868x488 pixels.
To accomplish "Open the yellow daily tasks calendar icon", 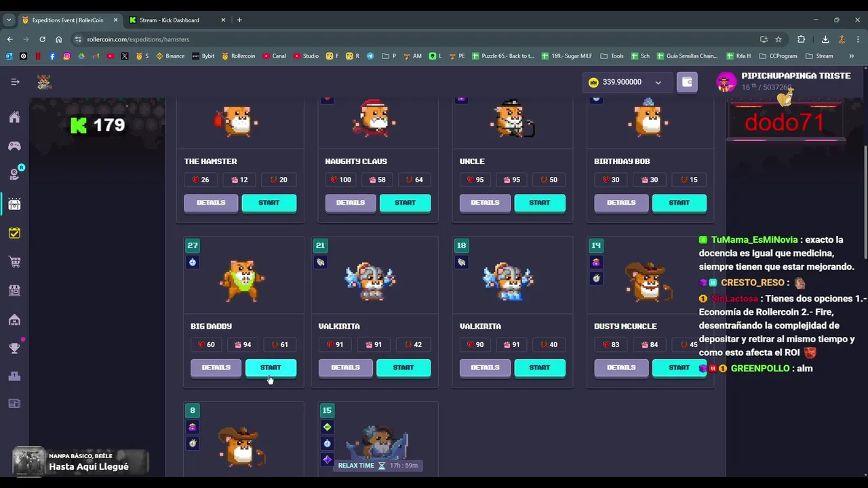I will (14, 232).
